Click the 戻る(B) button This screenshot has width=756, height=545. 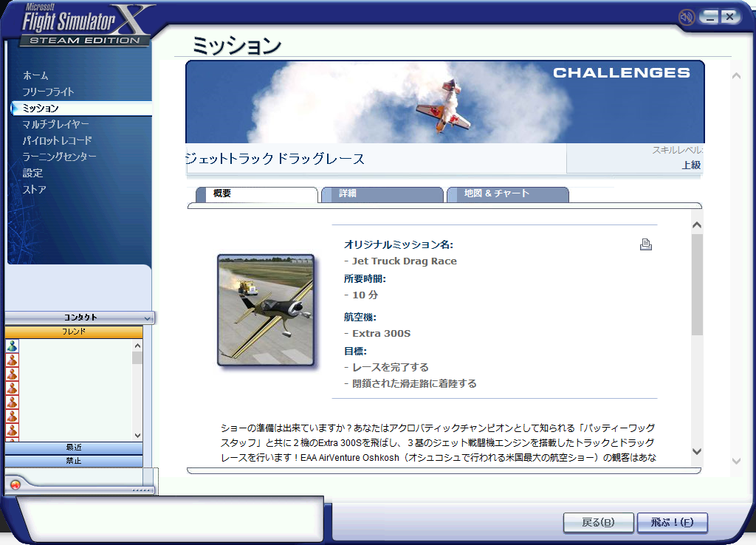point(598,523)
